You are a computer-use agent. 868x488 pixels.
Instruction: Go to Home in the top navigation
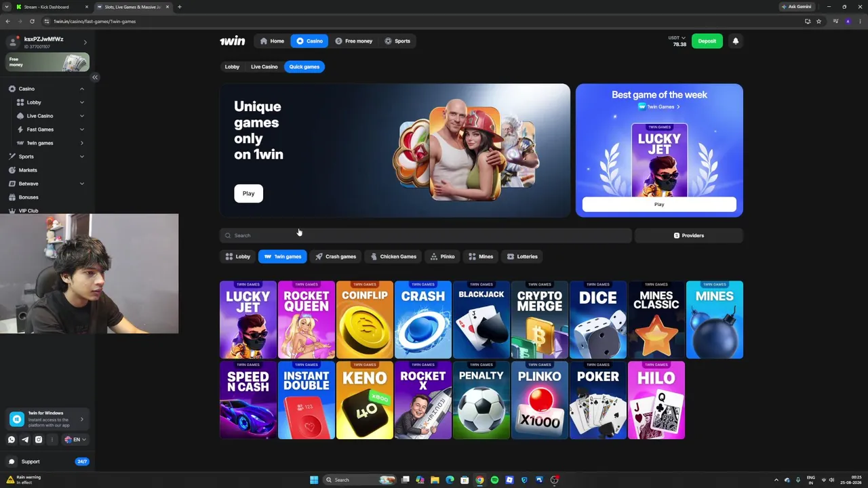272,41
